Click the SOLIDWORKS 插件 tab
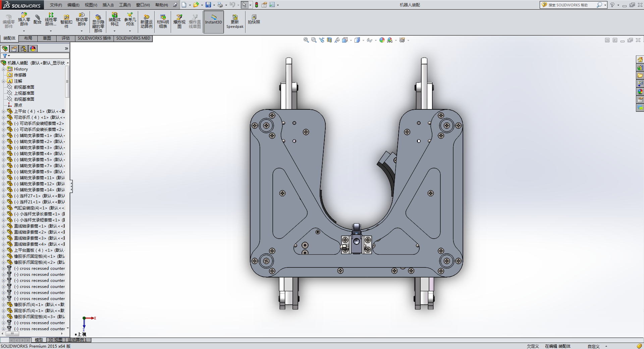The width and height of the screenshot is (644, 349). coord(94,38)
